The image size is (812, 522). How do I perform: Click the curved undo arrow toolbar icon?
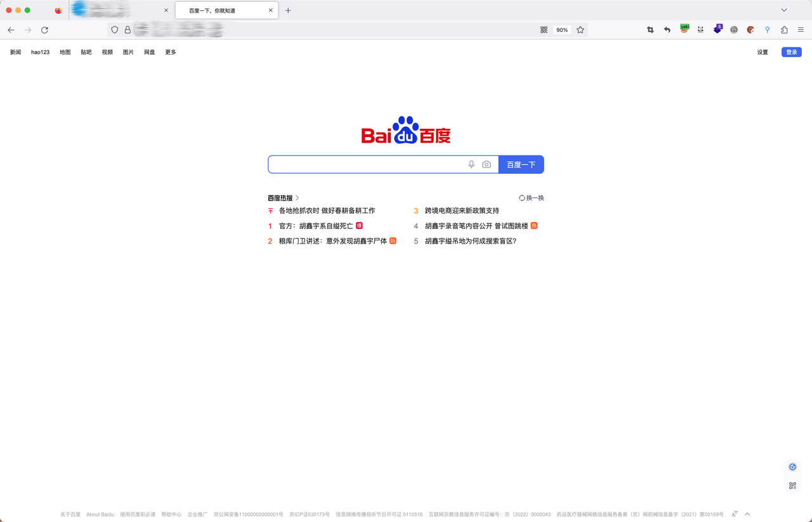(x=667, y=30)
